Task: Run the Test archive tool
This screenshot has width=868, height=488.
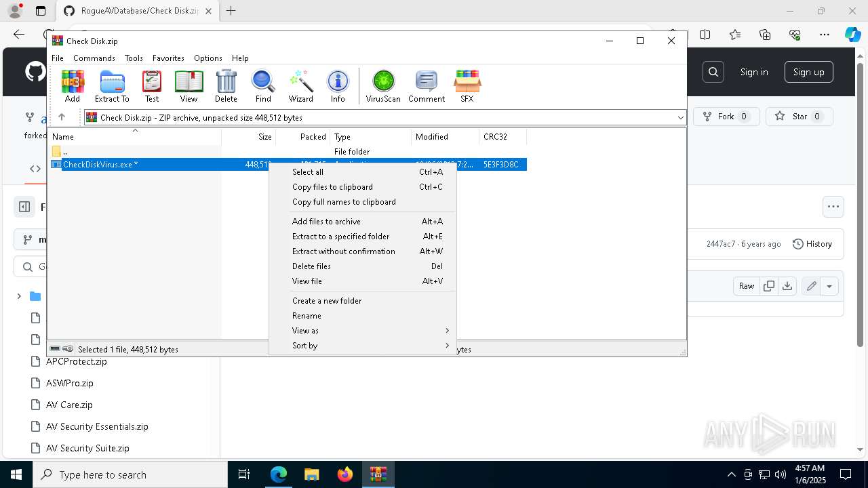Action: pos(152,86)
